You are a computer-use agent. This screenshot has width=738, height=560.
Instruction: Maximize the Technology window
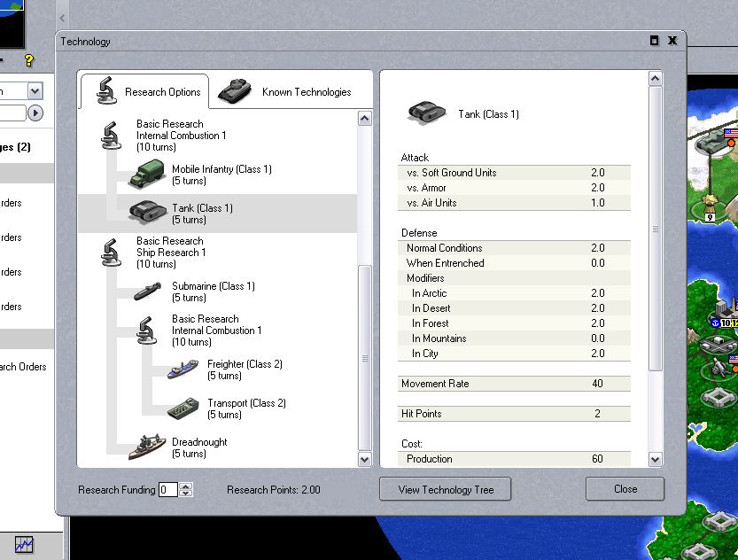654,41
